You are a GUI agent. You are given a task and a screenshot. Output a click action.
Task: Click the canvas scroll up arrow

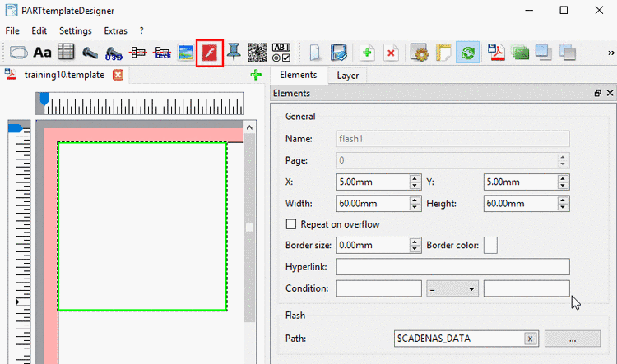coord(249,127)
